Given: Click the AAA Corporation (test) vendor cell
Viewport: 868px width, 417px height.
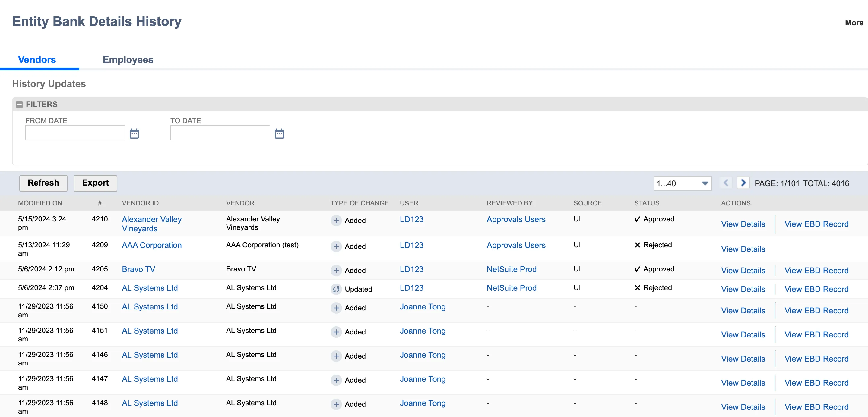Looking at the screenshot, I should click(x=262, y=245).
